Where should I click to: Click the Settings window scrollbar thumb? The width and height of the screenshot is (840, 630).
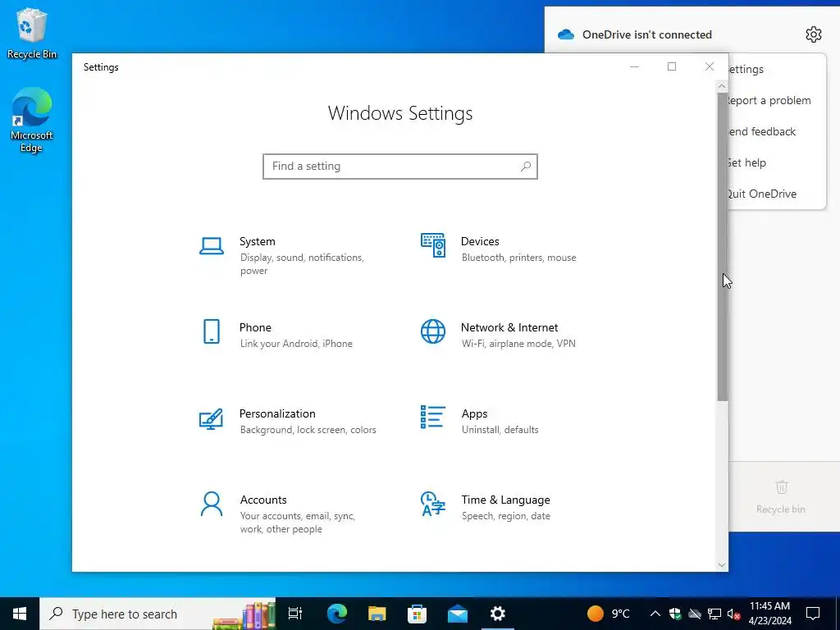pyautogui.click(x=722, y=246)
